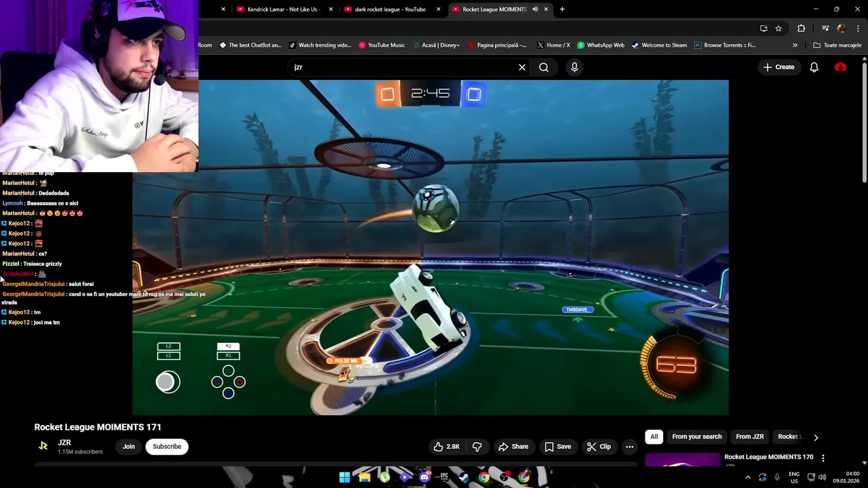Open Home / X bookmark
The image size is (868, 488).
pyautogui.click(x=553, y=45)
